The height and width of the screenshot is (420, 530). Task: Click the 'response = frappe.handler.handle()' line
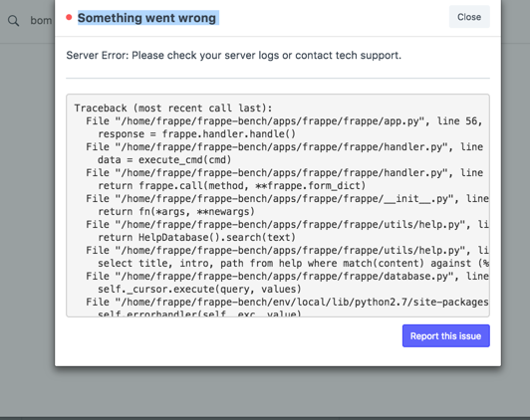point(196,133)
